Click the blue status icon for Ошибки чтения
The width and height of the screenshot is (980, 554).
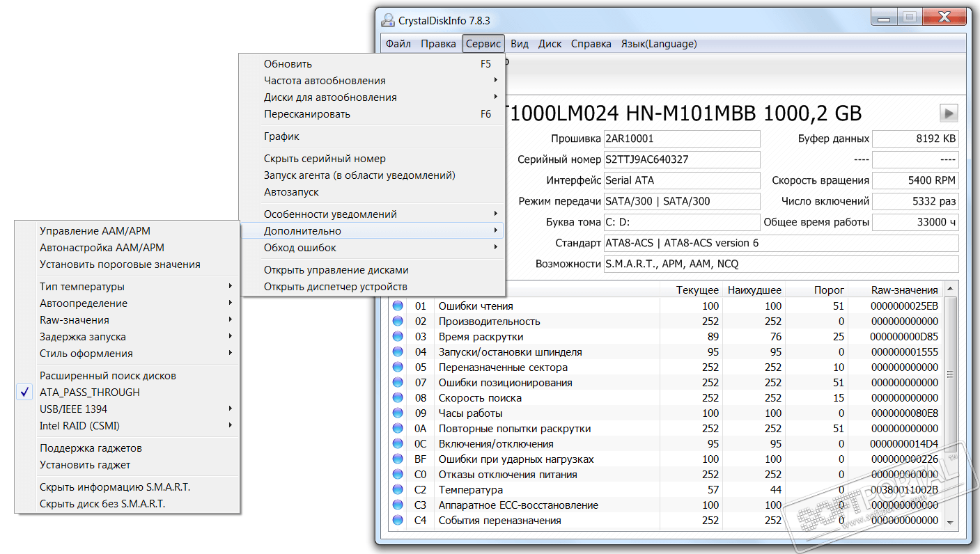(398, 306)
